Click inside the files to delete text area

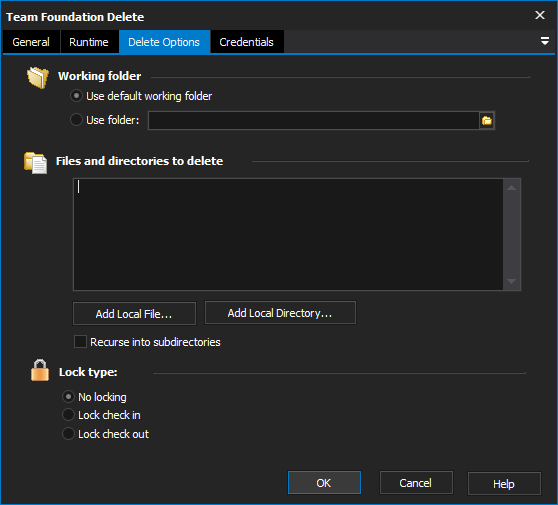pos(288,235)
